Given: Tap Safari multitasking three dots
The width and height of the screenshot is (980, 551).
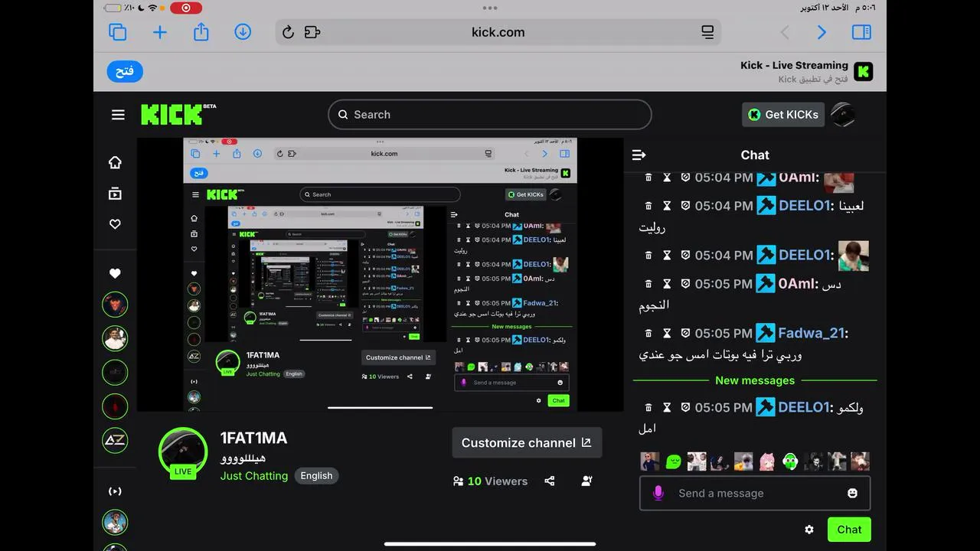Looking at the screenshot, I should tap(490, 8).
